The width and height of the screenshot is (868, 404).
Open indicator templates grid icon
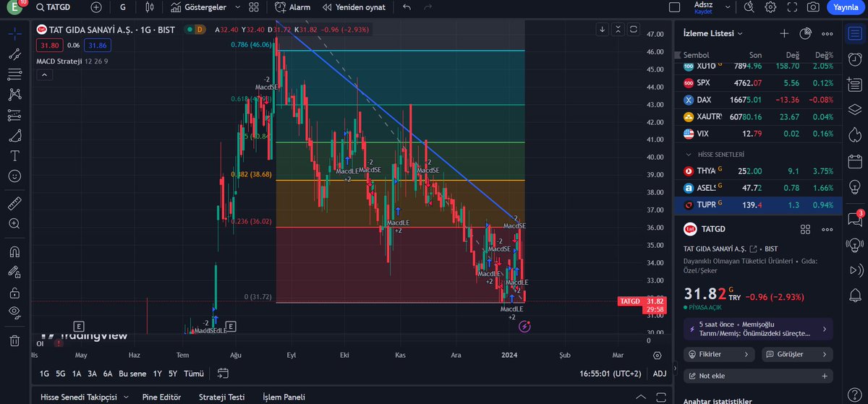coord(253,7)
